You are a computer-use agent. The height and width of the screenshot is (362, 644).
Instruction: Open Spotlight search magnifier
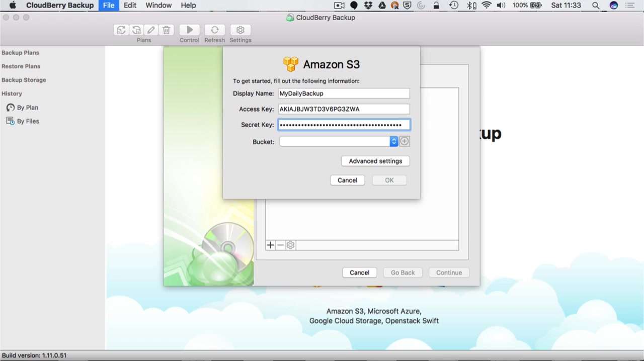point(596,6)
